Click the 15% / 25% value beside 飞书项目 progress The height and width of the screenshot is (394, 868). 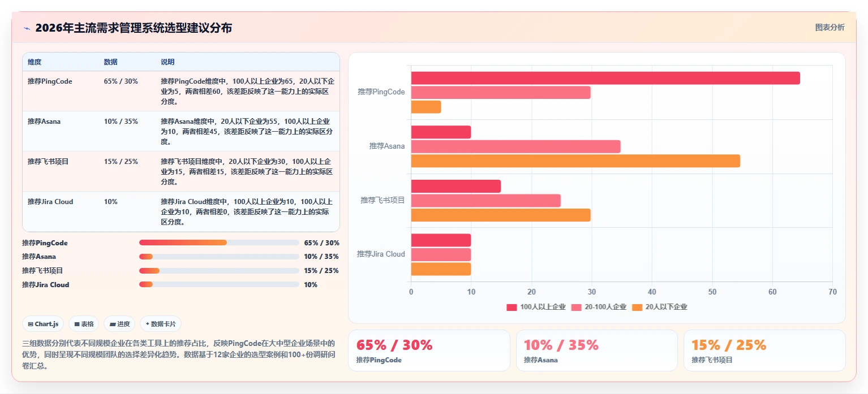click(321, 271)
